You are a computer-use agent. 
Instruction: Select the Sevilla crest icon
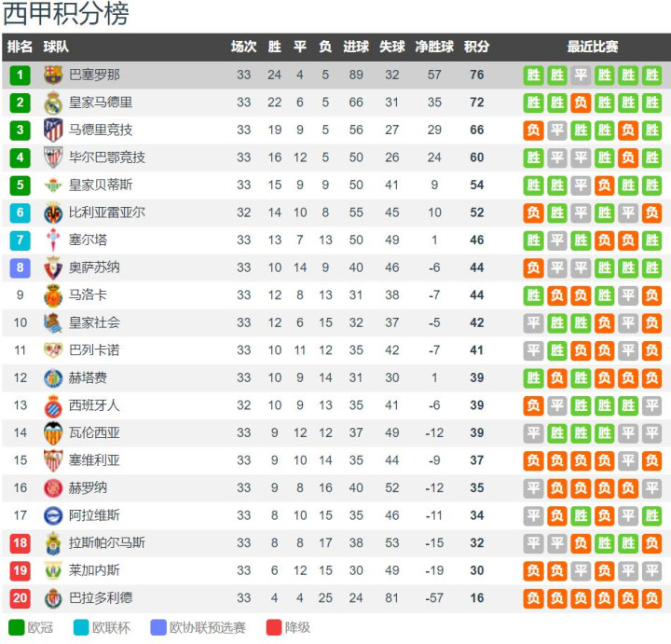tap(53, 460)
